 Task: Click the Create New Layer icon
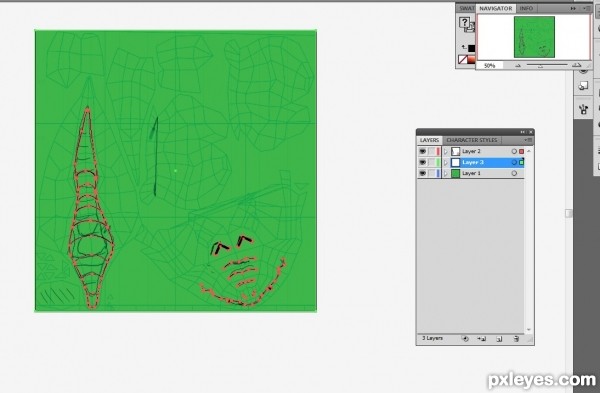[x=499, y=339]
